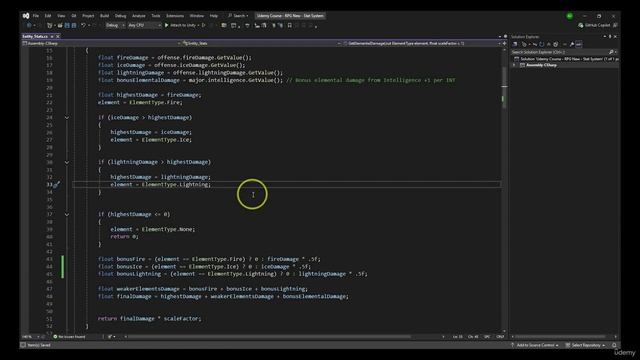The height and width of the screenshot is (360, 640).
Task: Open the Analyze menu
Action: (139, 16)
